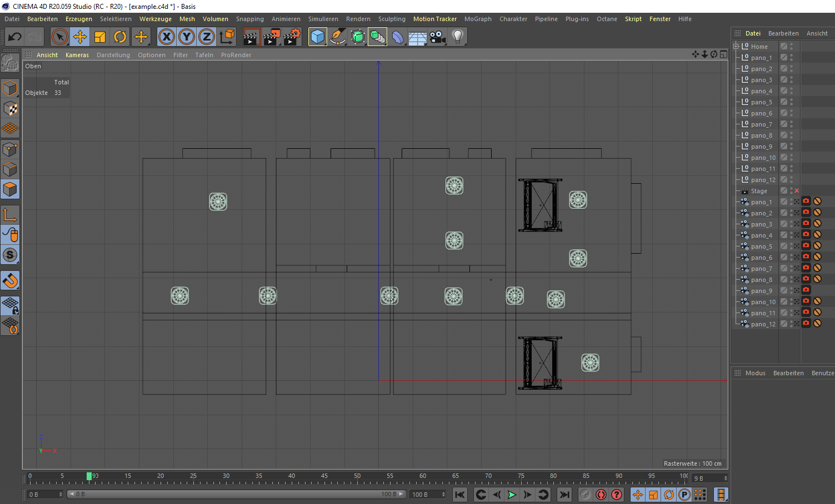
Task: Open the Spline Pen tool
Action: coord(338,37)
